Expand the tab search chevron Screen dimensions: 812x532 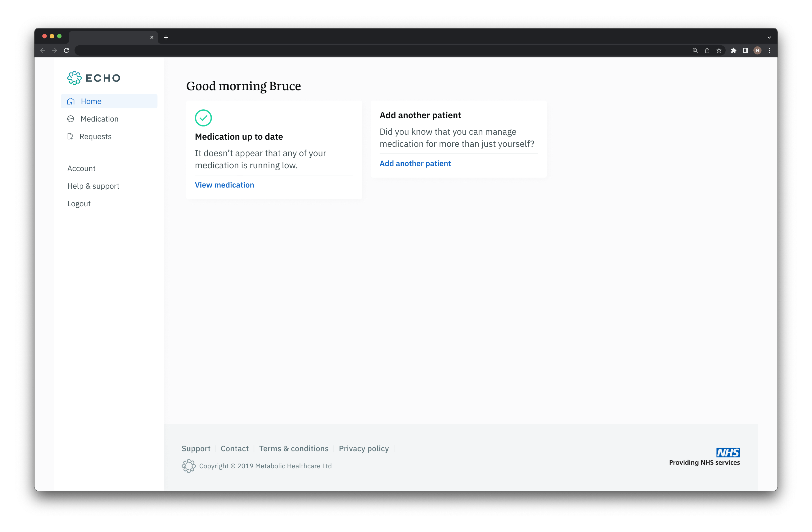pyautogui.click(x=769, y=38)
